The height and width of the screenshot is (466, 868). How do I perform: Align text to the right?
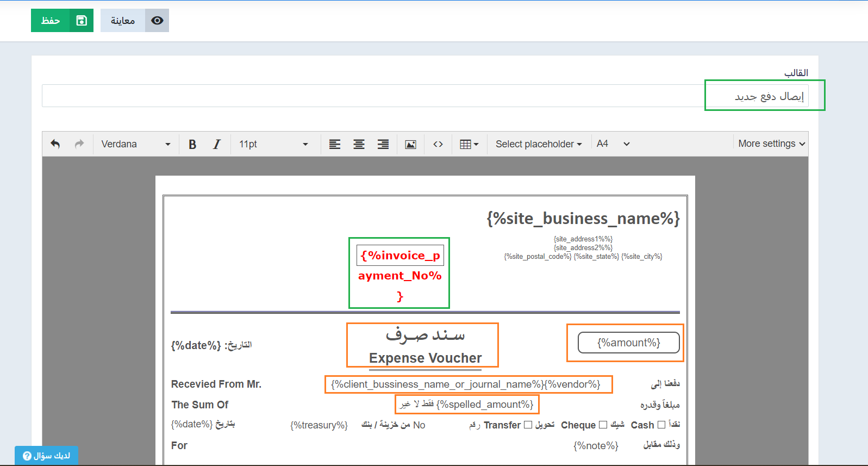383,144
